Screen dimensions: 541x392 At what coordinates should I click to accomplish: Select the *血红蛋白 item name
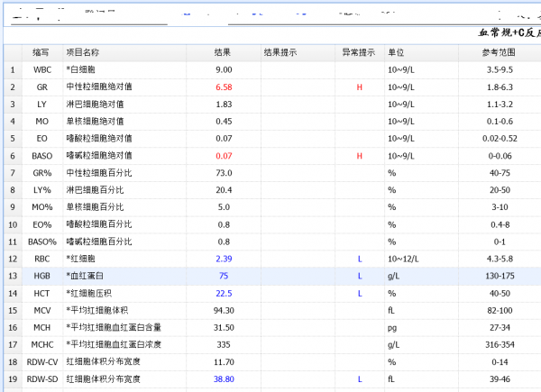click(85, 276)
